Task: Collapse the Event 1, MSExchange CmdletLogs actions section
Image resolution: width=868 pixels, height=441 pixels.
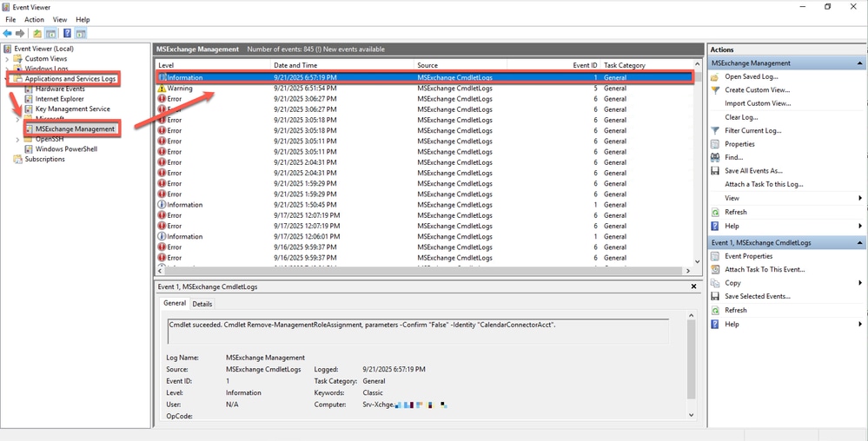Action: point(860,243)
